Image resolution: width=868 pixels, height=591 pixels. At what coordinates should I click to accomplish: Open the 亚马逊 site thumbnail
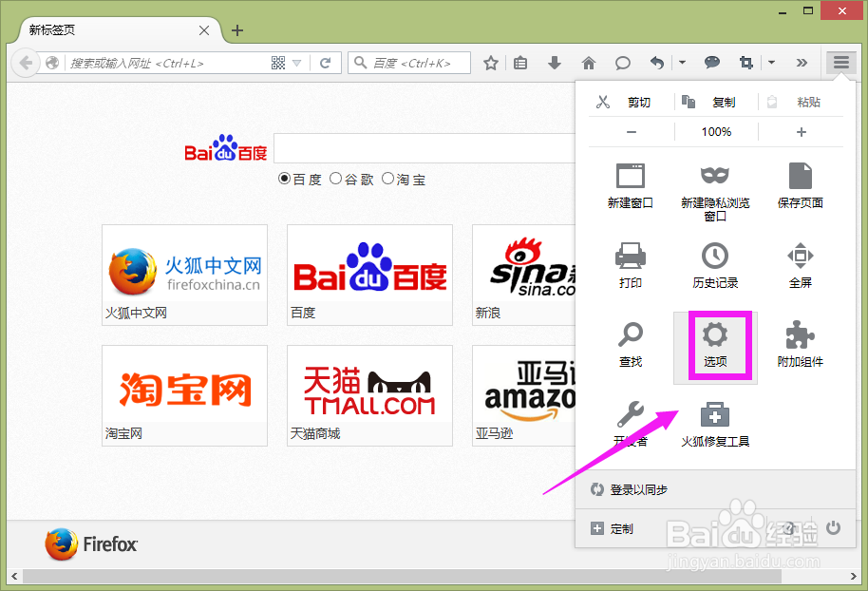click(x=523, y=395)
